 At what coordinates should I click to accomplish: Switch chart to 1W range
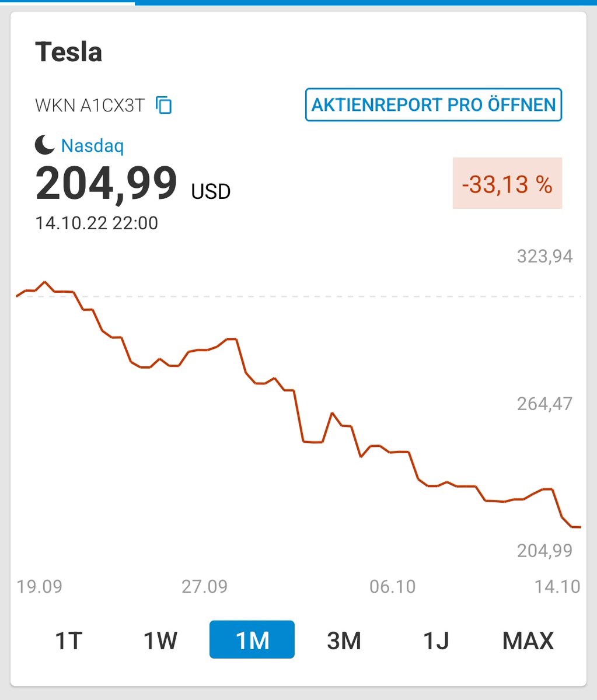(160, 640)
